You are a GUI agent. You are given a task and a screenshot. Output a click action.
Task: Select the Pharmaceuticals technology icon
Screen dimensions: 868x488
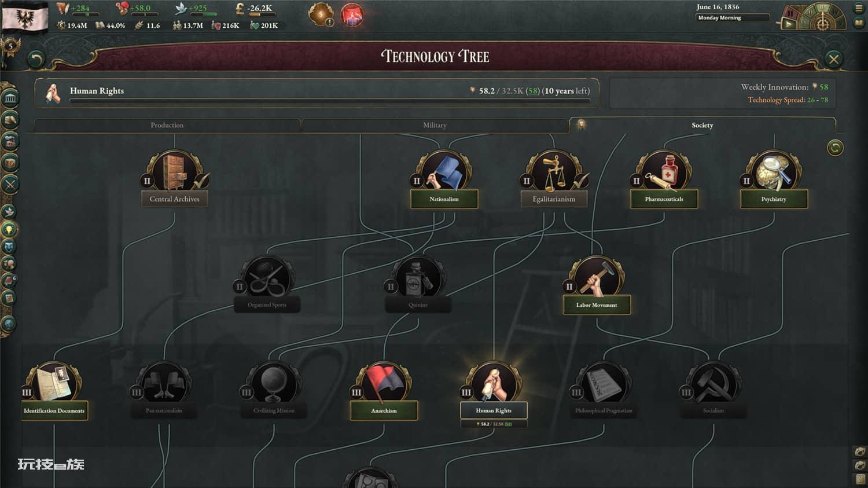[x=664, y=171]
